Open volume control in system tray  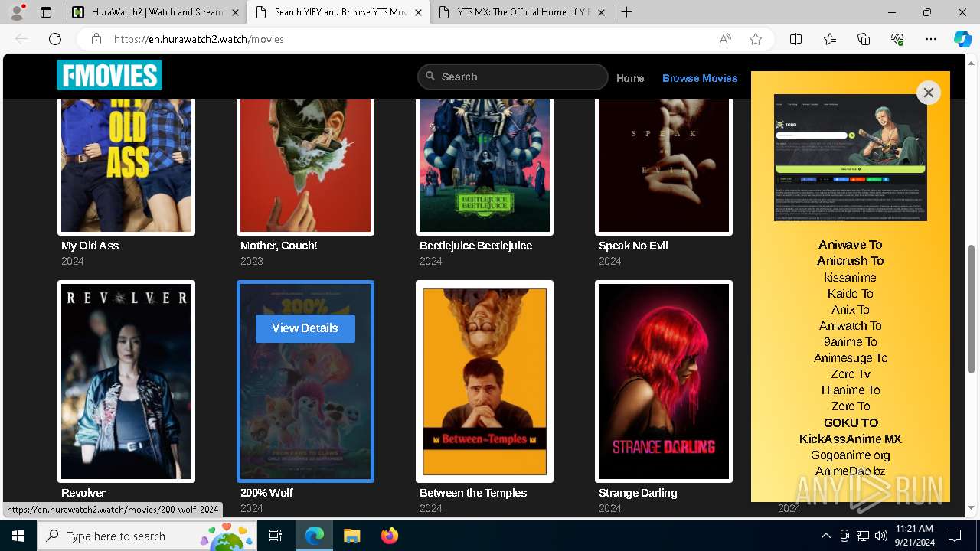[881, 536]
